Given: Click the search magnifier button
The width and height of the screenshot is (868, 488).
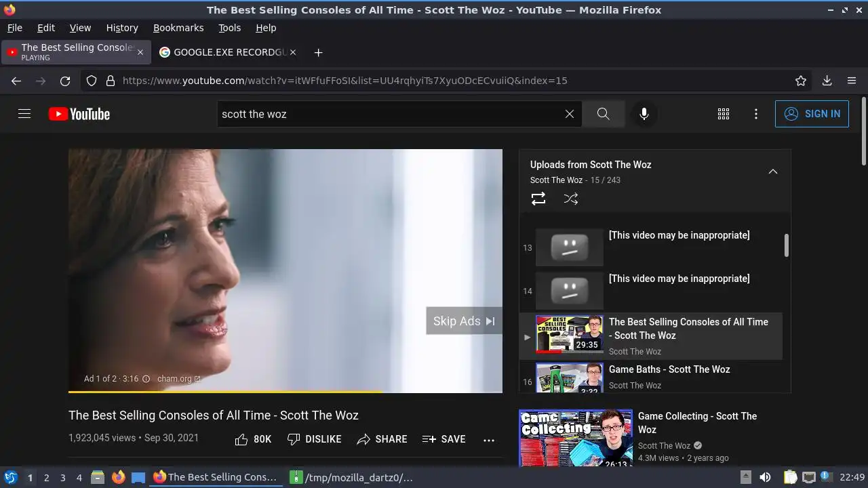Looking at the screenshot, I should point(603,114).
